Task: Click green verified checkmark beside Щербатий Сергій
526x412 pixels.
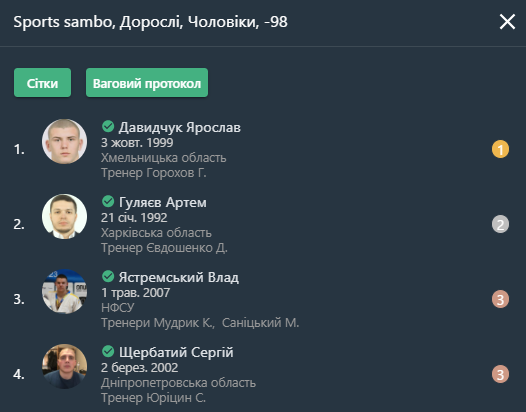Action: click(108, 351)
